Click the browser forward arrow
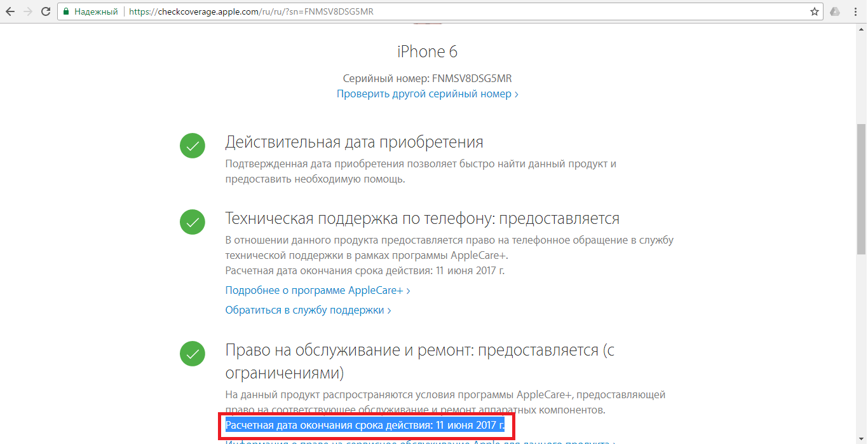The image size is (868, 444). (28, 11)
